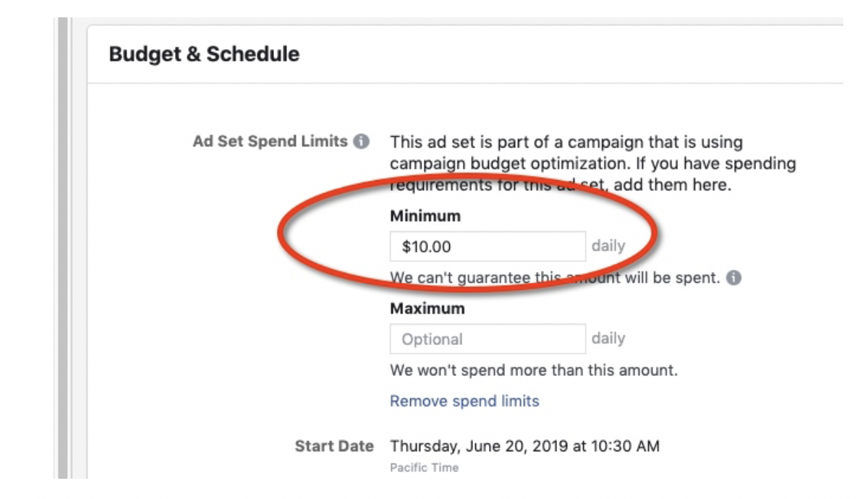This screenshot has height=499, width=868.
Task: Click the Pacific Time timezone text
Action: (x=424, y=468)
